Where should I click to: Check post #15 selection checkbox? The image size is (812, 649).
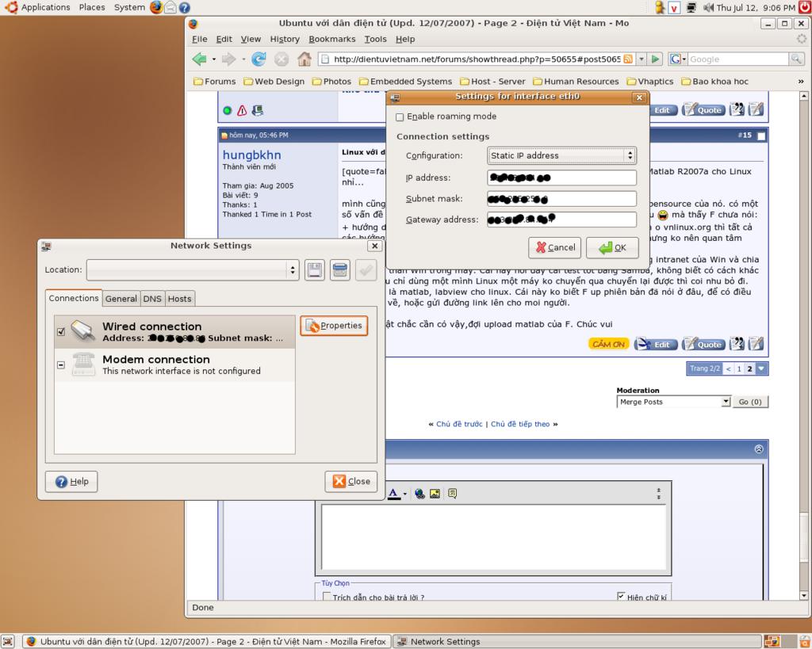[761, 136]
